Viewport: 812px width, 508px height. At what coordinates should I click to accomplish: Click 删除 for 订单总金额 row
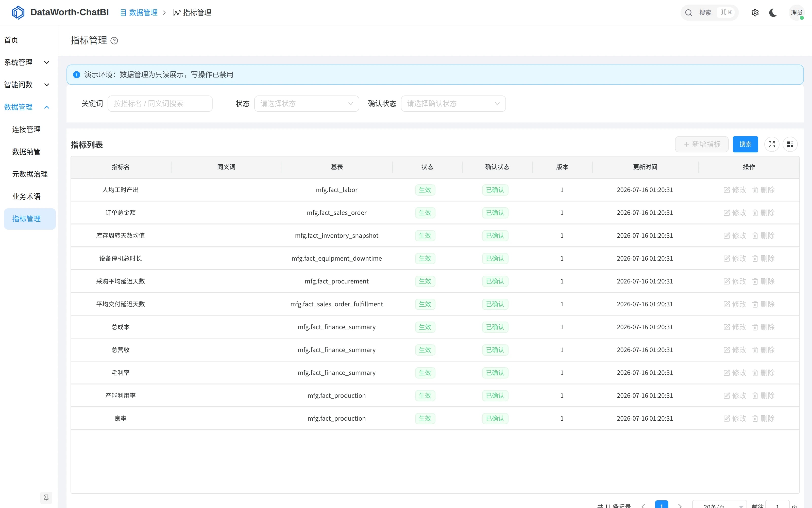click(763, 213)
